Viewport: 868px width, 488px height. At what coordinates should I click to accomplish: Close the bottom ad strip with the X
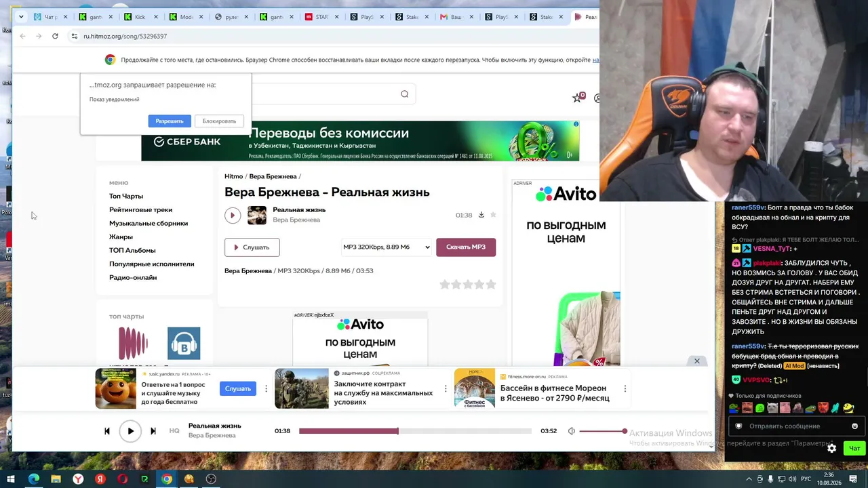pos(696,361)
